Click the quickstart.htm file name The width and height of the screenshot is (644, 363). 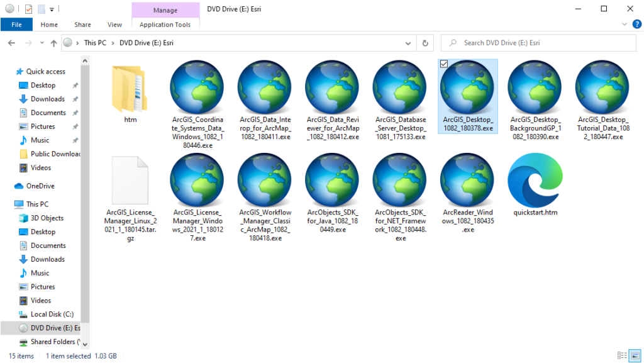(535, 213)
